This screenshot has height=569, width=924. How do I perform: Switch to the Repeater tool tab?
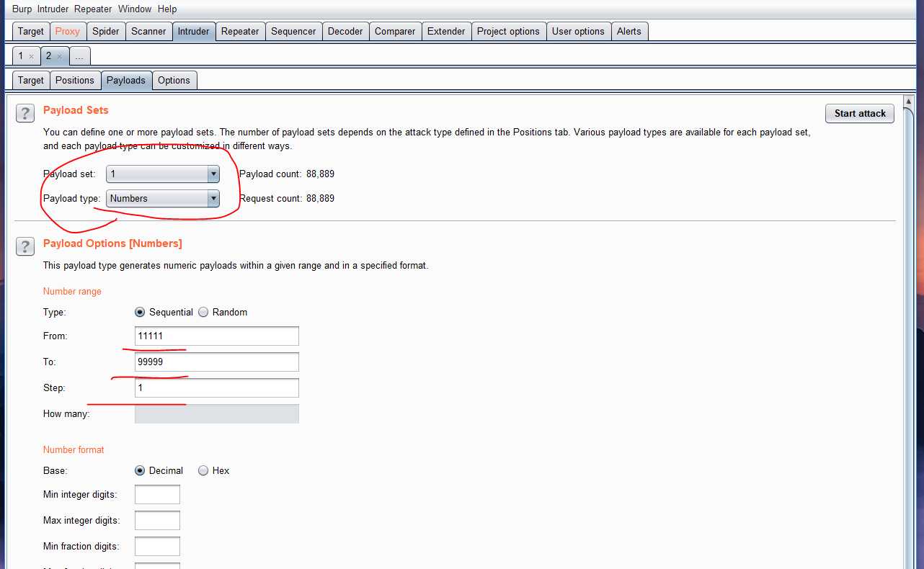click(x=240, y=31)
